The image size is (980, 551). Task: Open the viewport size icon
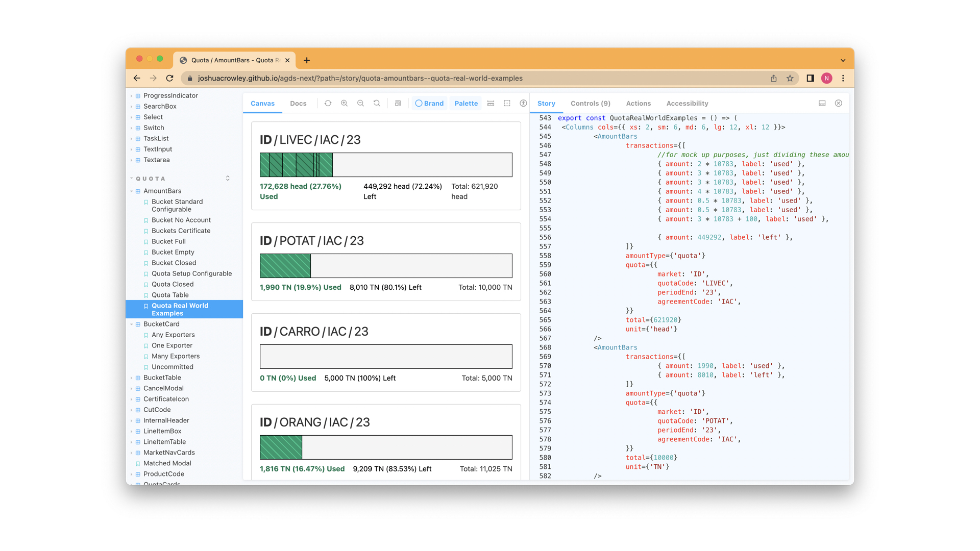(398, 103)
